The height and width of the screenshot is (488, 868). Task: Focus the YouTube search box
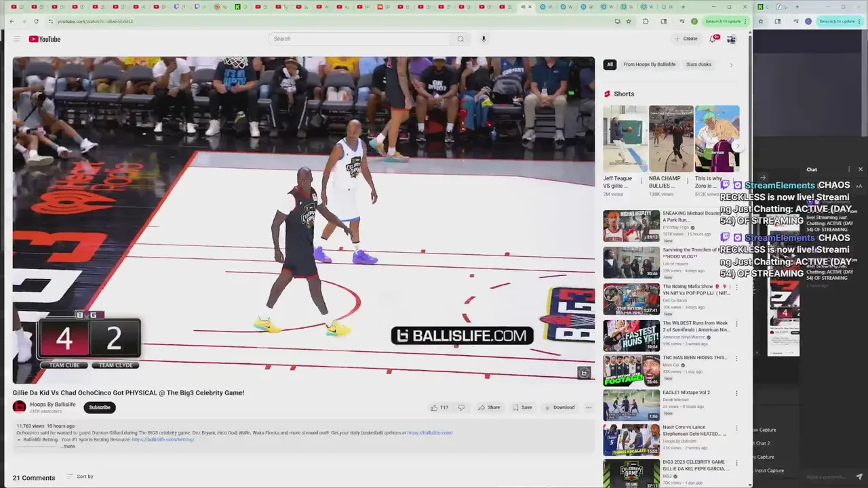click(x=359, y=39)
